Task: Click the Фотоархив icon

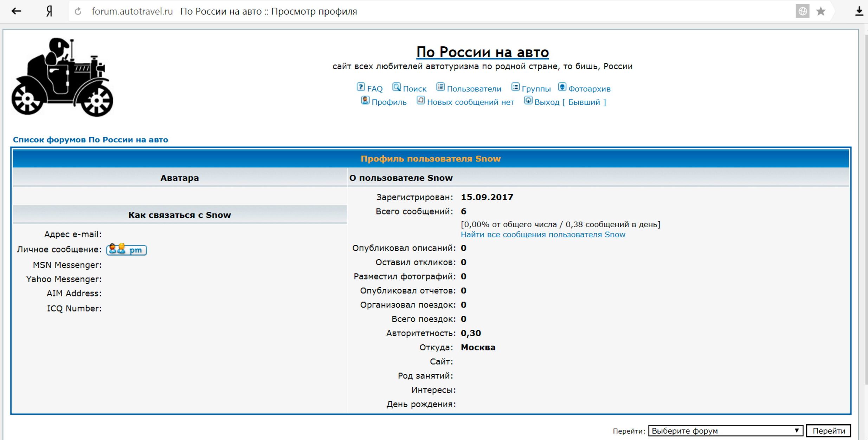Action: 562,87
